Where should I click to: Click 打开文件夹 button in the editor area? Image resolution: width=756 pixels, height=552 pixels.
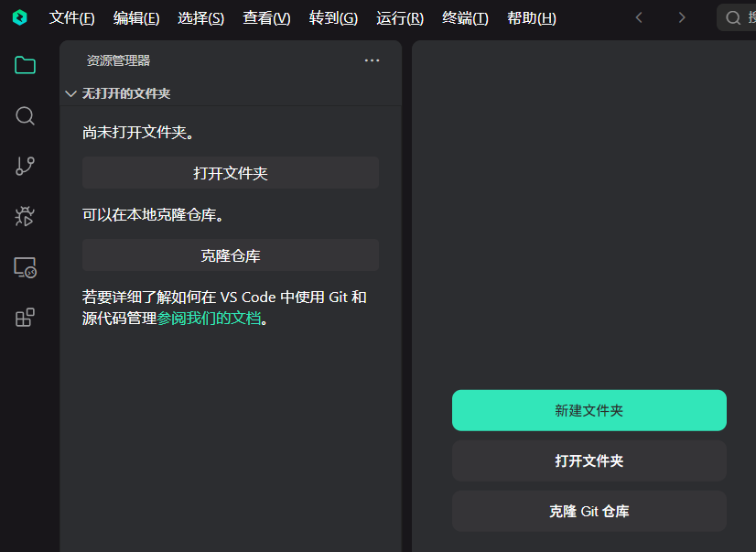[589, 460]
